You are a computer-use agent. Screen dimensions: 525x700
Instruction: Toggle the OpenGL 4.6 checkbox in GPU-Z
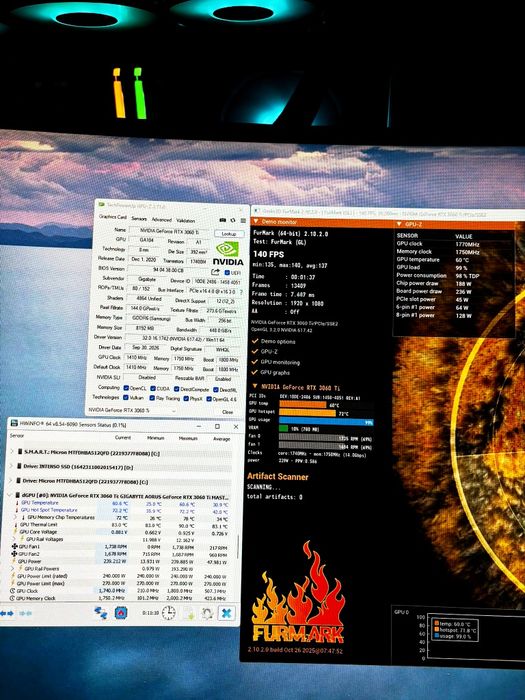209,399
